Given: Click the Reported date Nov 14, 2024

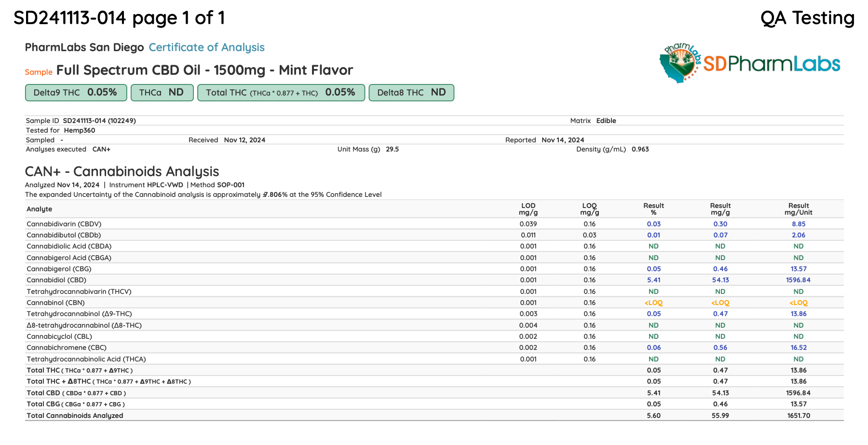Looking at the screenshot, I should pyautogui.click(x=563, y=140).
